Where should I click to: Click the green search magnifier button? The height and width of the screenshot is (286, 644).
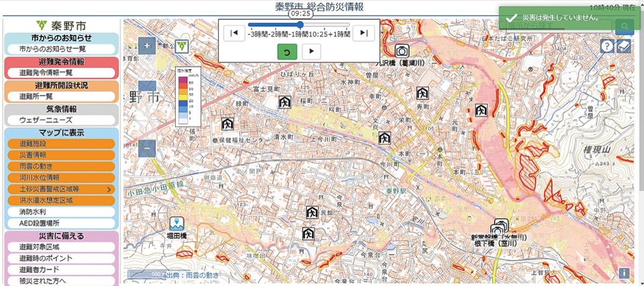(624, 26)
